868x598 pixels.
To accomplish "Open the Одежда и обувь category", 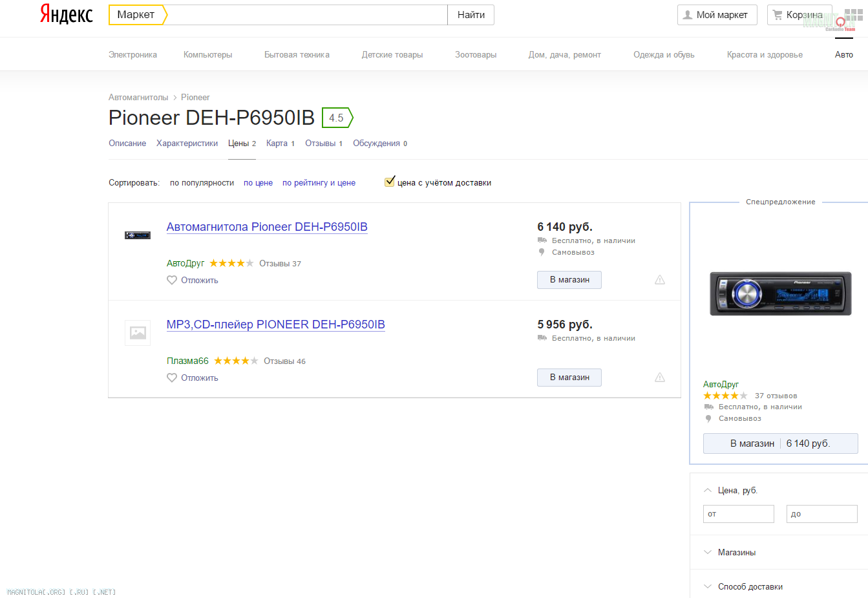I will click(x=664, y=55).
